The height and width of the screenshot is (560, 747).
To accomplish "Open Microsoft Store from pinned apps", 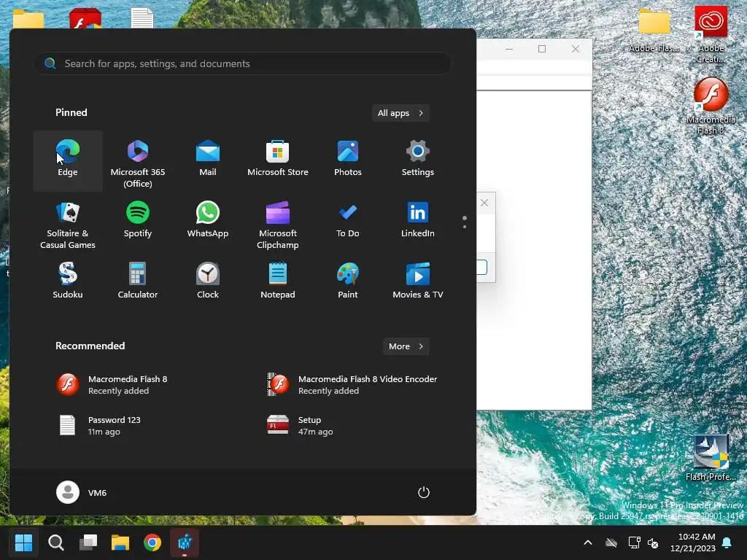I will click(278, 160).
